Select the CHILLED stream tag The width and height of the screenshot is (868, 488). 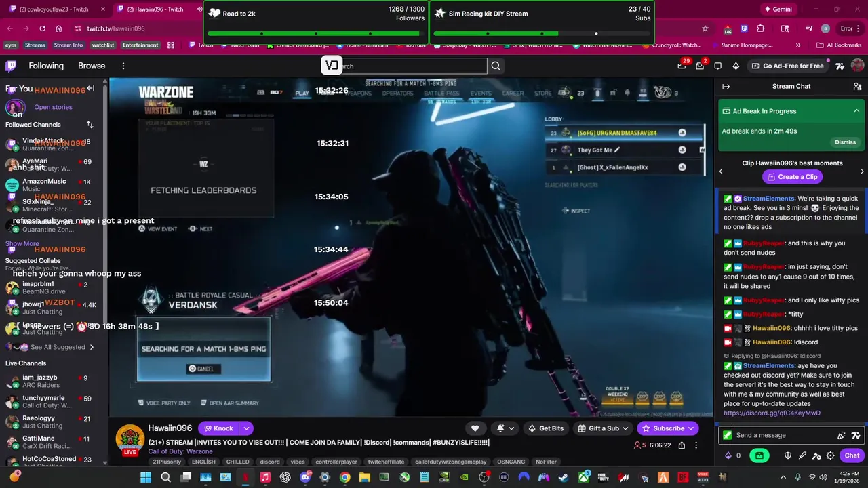(x=237, y=462)
